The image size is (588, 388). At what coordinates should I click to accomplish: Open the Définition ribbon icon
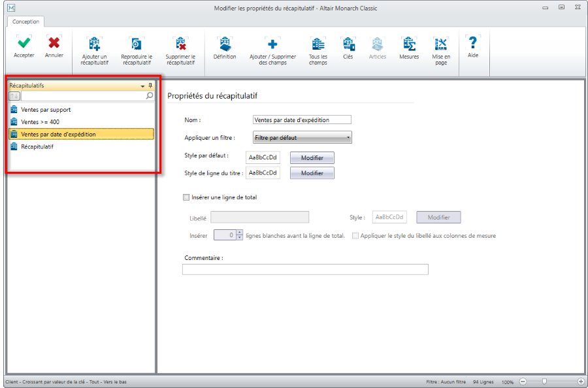coord(225,44)
